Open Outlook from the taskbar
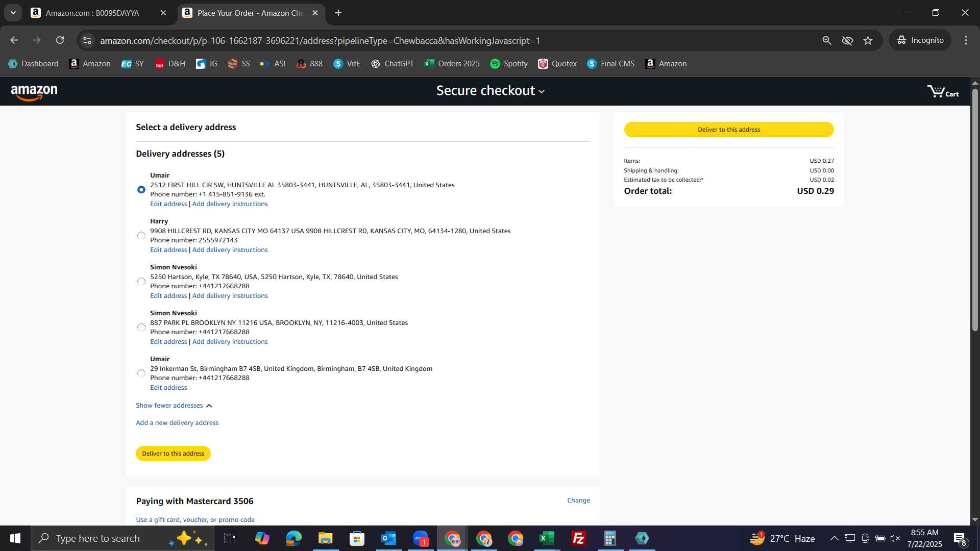The image size is (980, 551). coord(388,538)
